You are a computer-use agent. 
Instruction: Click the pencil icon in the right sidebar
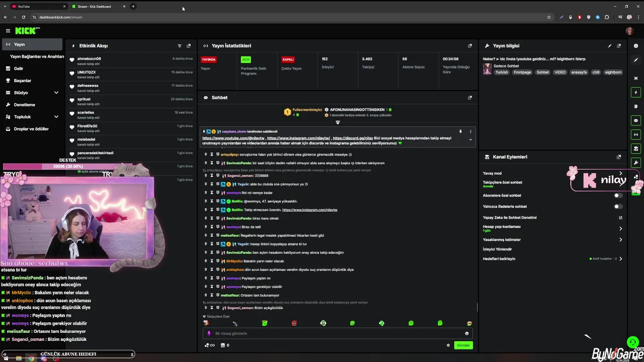[x=636, y=60]
